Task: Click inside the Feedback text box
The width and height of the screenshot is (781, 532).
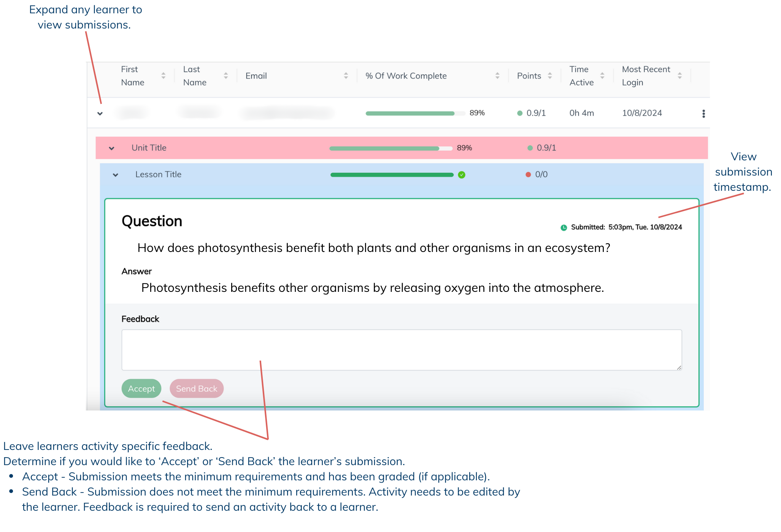Action: pyautogui.click(x=402, y=350)
